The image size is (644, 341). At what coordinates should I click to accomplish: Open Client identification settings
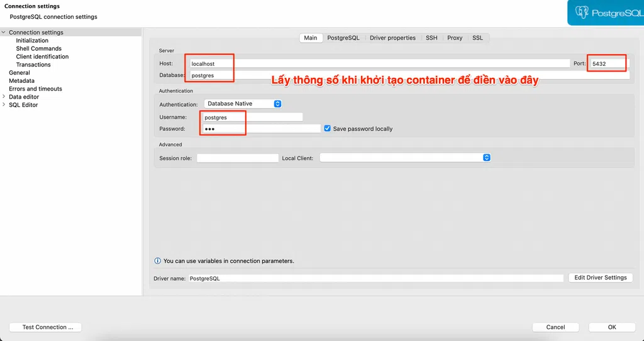pyautogui.click(x=42, y=57)
